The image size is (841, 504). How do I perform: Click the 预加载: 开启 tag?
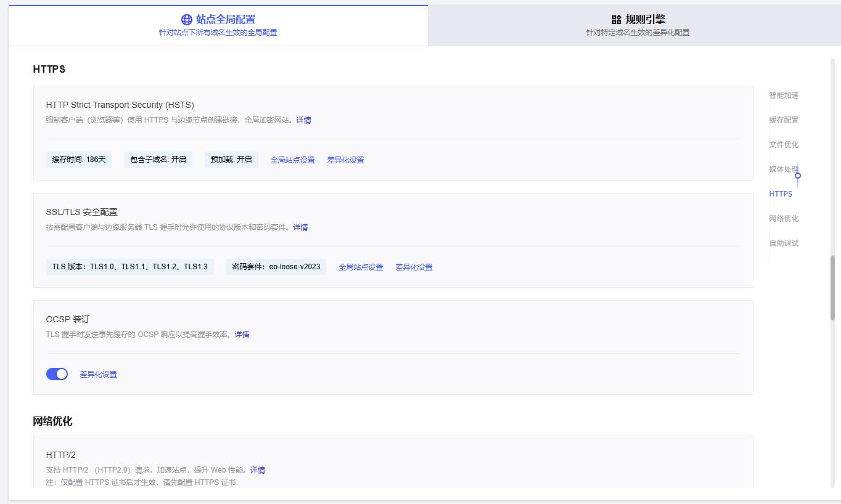(231, 160)
